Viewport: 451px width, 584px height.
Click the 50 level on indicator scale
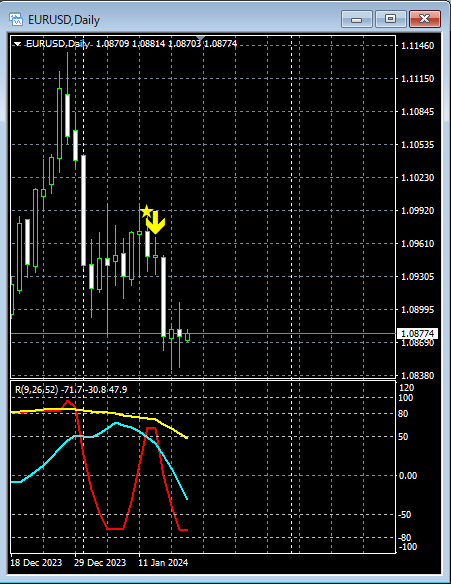pos(403,437)
